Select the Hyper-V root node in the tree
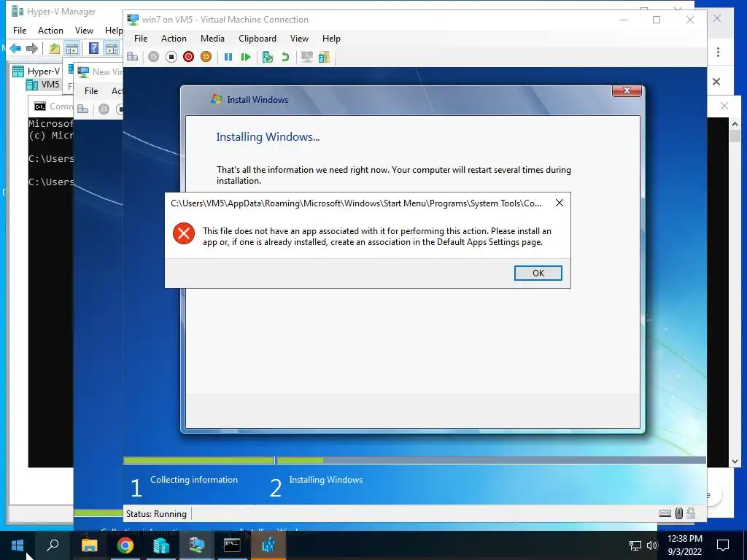This screenshot has height=560, width=747. [36, 71]
